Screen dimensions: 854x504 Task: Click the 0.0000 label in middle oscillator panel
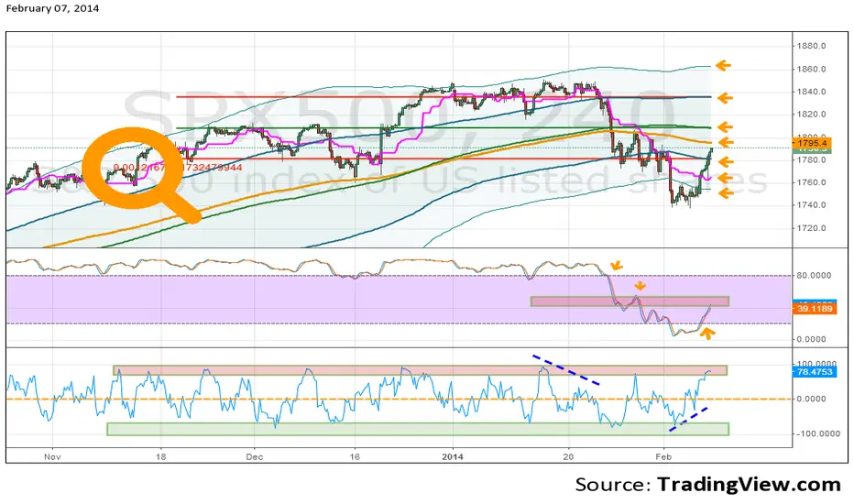(x=812, y=339)
